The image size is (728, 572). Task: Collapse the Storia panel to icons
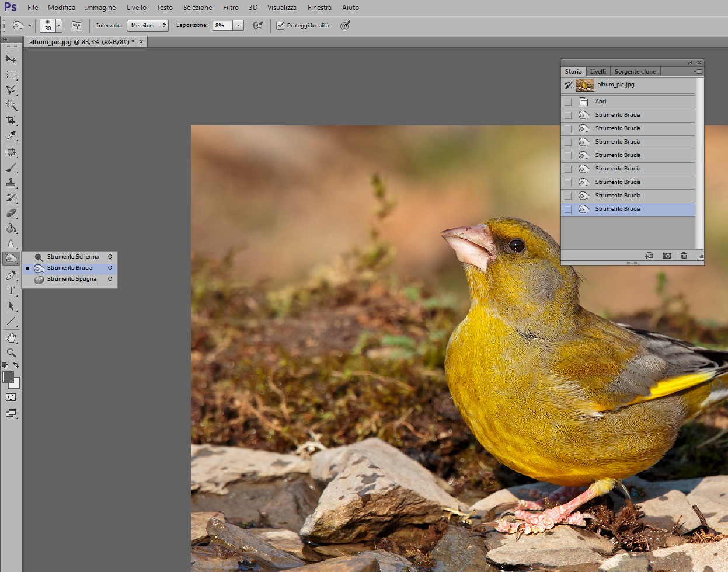tap(690, 62)
